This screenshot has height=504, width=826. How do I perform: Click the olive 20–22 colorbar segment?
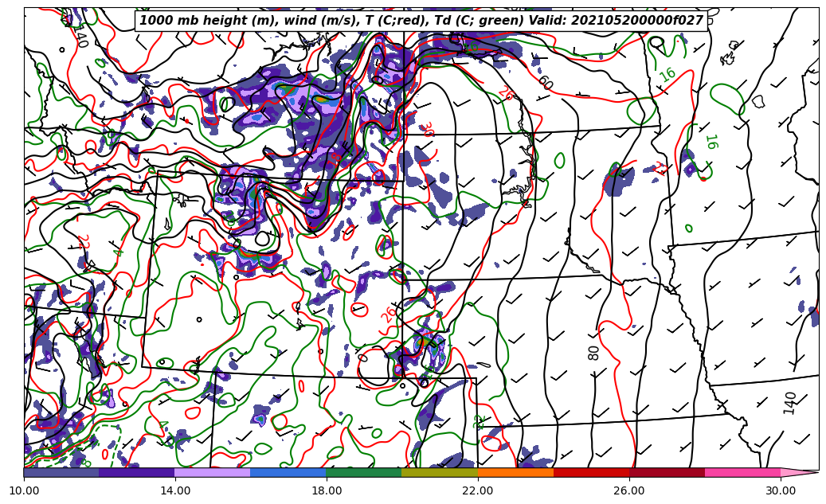(440, 472)
